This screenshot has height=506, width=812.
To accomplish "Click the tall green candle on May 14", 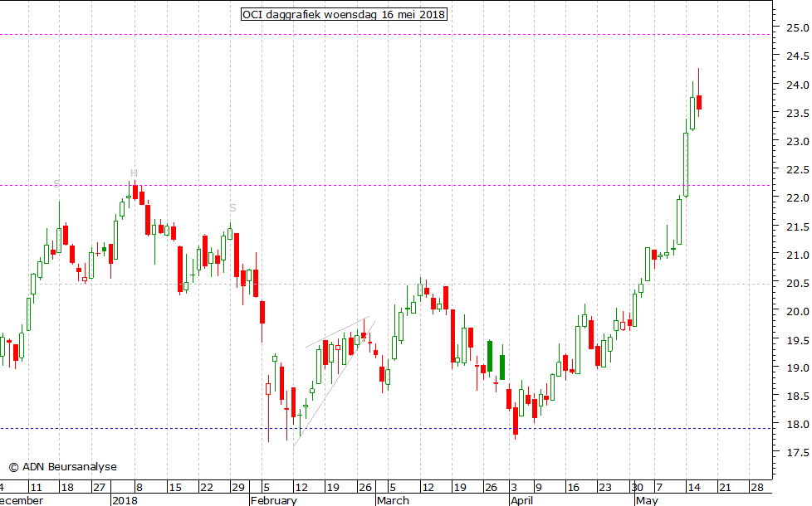I will click(686, 164).
